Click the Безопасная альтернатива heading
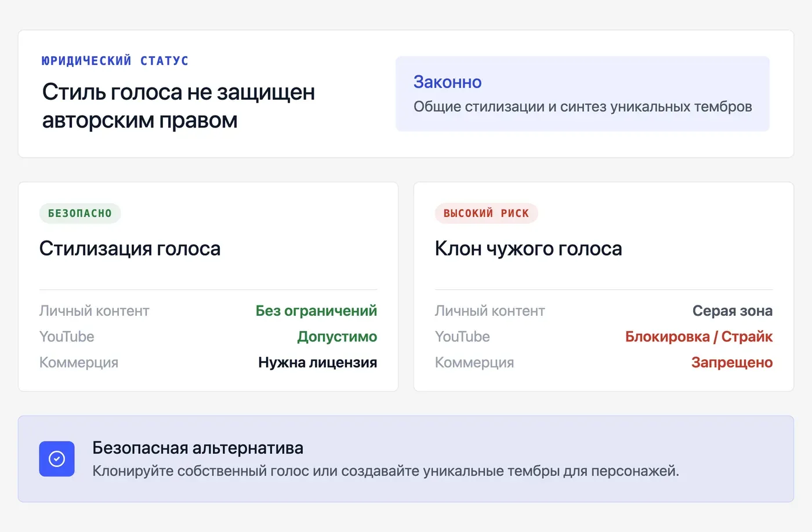This screenshot has width=812, height=532. click(198, 448)
